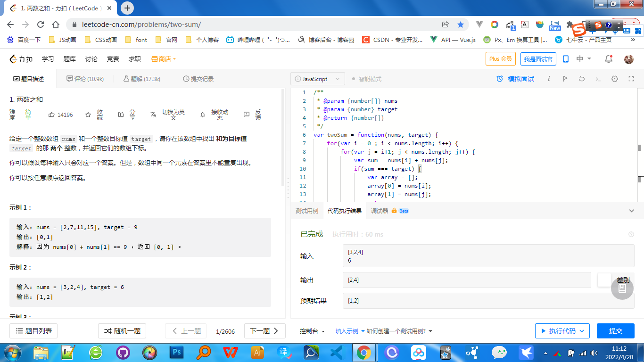Go to 下一题 next problem

264,331
